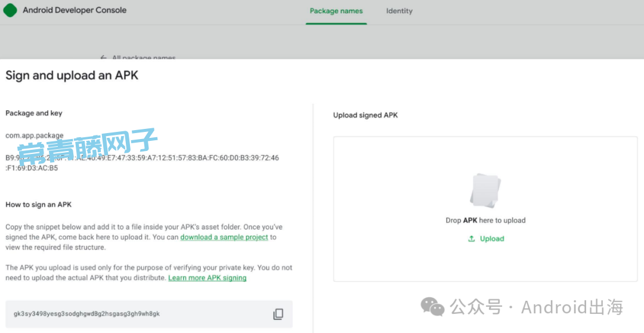Switch to the Package names tab
Image resolution: width=644 pixels, height=333 pixels.
[x=336, y=11]
